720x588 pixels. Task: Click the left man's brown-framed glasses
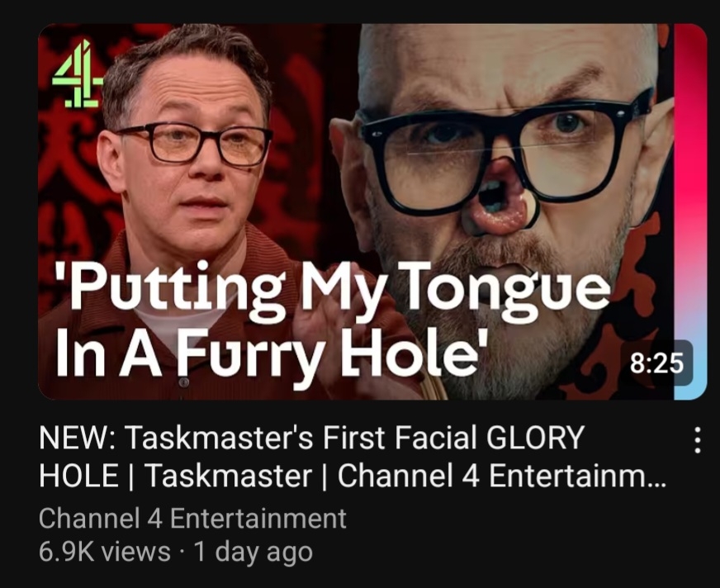(193, 145)
